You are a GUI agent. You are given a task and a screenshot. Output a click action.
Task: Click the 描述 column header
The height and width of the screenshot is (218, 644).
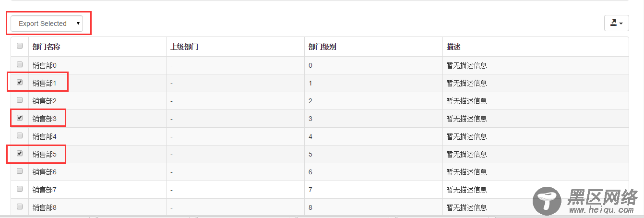(x=453, y=47)
